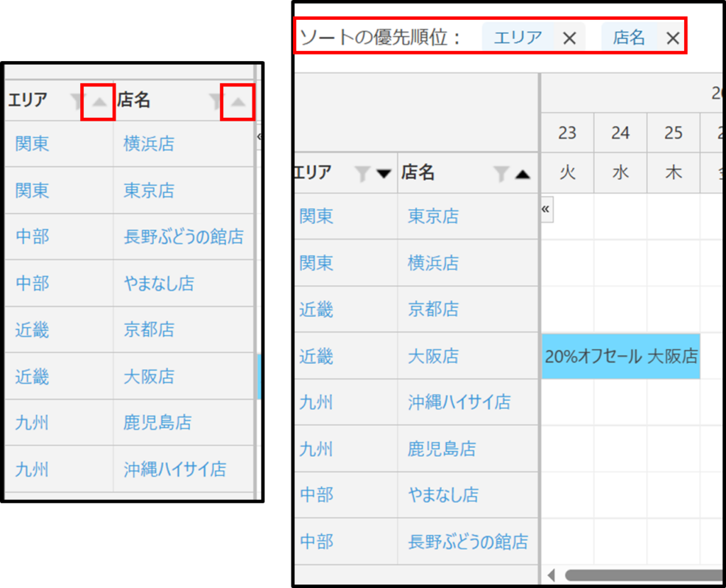Select the エリア sort priority chip
The width and height of the screenshot is (726, 588).
click(518, 38)
